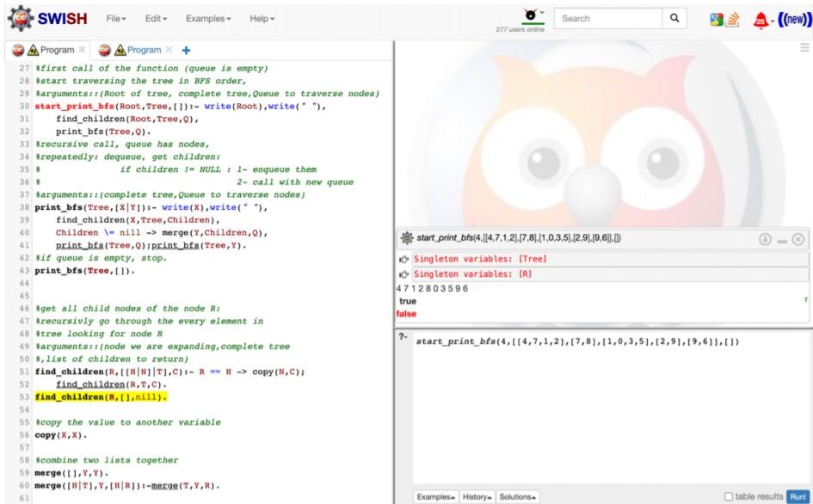
Task: Expand the user avatar dropdown caret
Action: tap(542, 12)
